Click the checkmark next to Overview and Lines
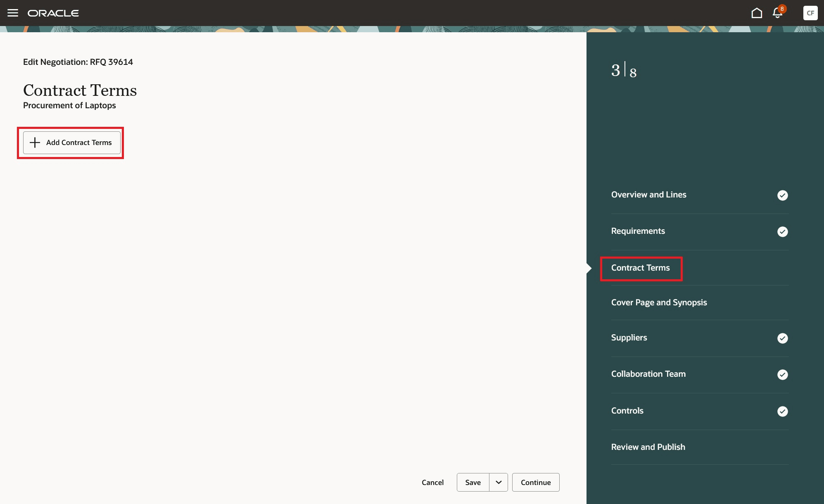824x504 pixels. (782, 195)
